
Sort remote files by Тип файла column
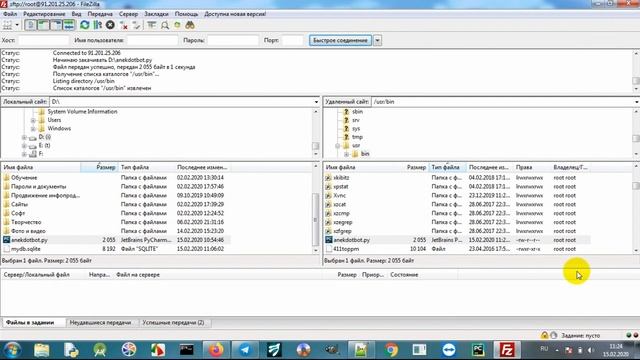[447, 167]
